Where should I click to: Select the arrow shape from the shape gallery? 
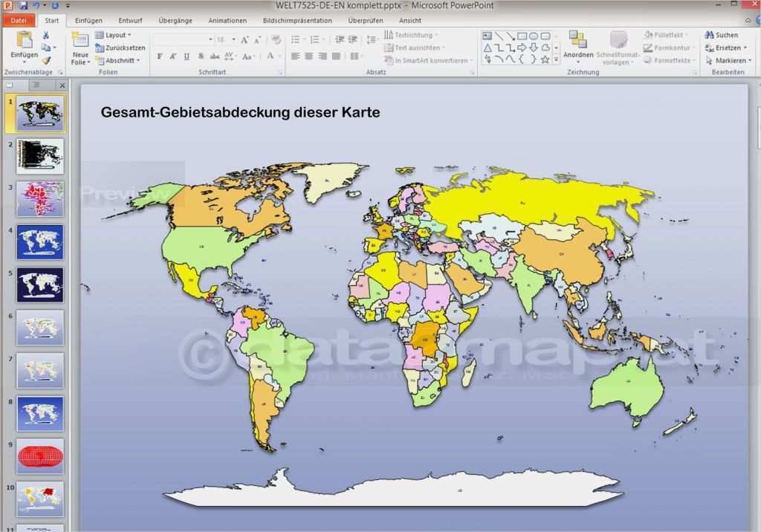(523, 47)
